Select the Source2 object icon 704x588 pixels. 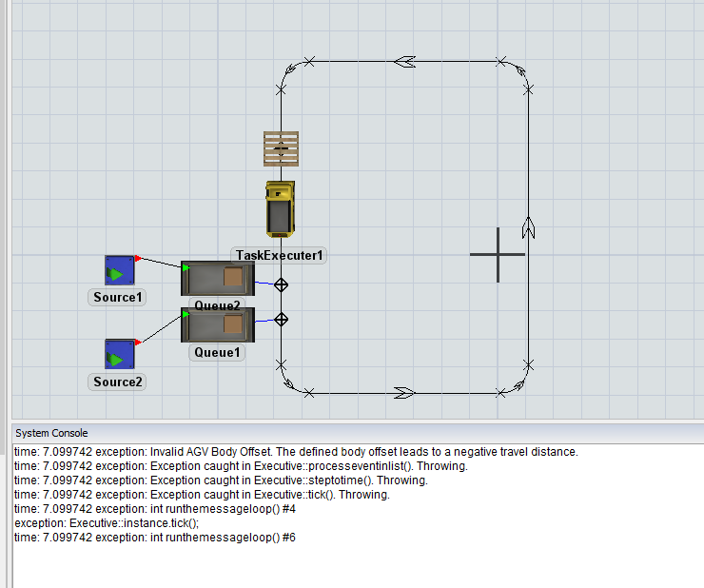pyautogui.click(x=119, y=355)
